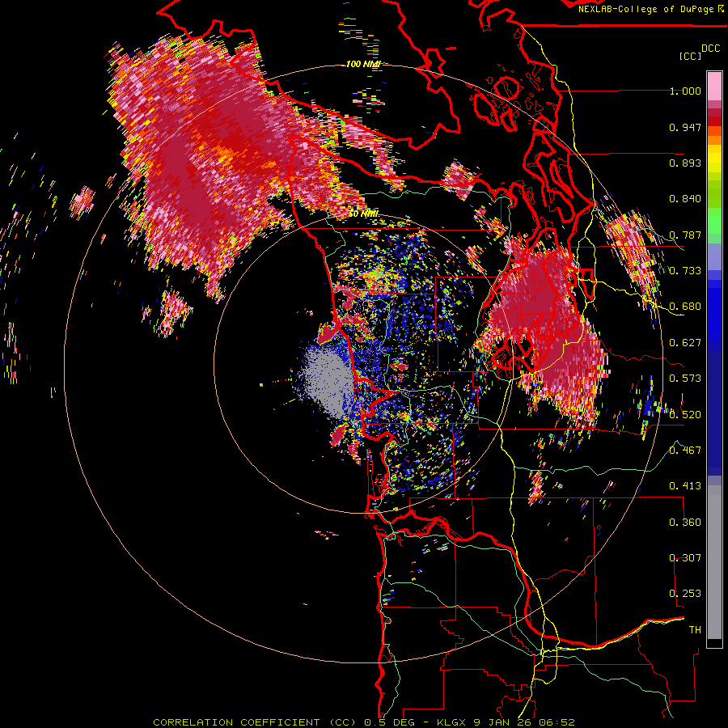Click the 1.000 value on the color scale
Screen dimensions: 728x728
click(x=685, y=91)
